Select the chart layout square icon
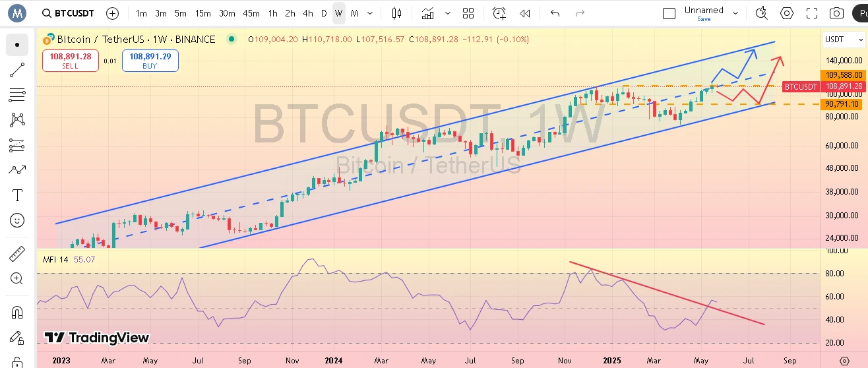This screenshot has width=868, height=368. click(x=669, y=13)
